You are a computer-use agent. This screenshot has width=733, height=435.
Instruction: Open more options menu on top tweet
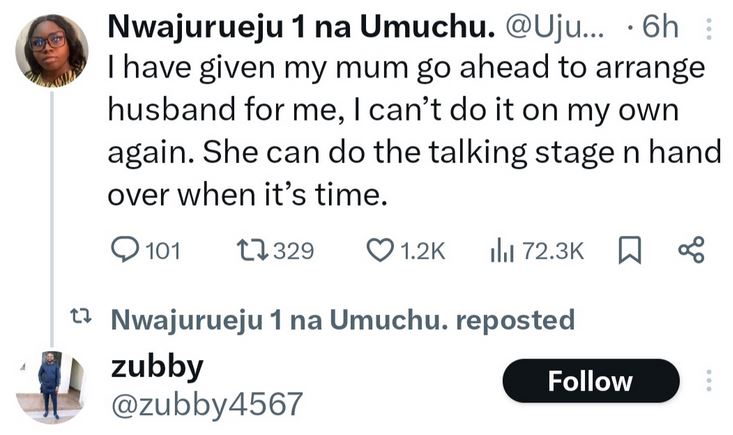click(710, 28)
